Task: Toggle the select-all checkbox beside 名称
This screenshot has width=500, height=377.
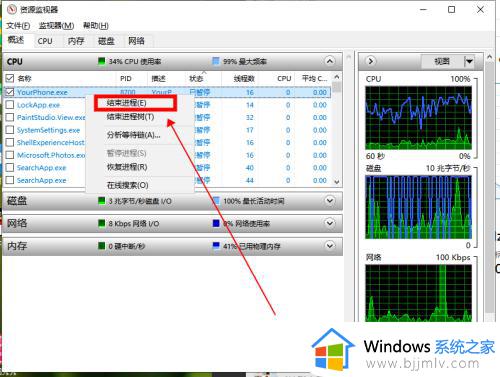Action: click(10, 78)
